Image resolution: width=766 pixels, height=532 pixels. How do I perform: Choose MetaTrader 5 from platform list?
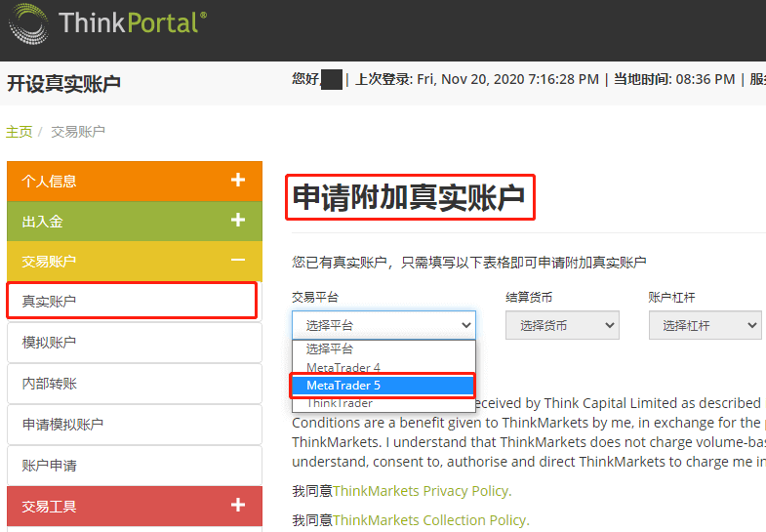pyautogui.click(x=383, y=386)
